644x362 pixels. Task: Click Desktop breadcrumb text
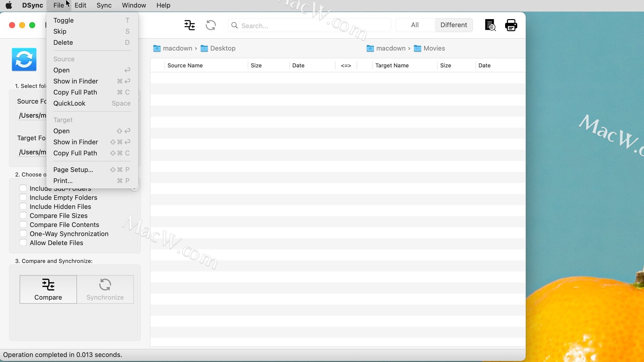(223, 48)
